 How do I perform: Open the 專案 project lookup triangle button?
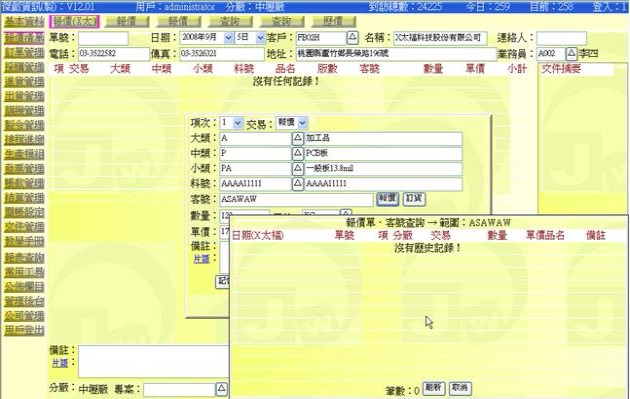click(x=221, y=389)
